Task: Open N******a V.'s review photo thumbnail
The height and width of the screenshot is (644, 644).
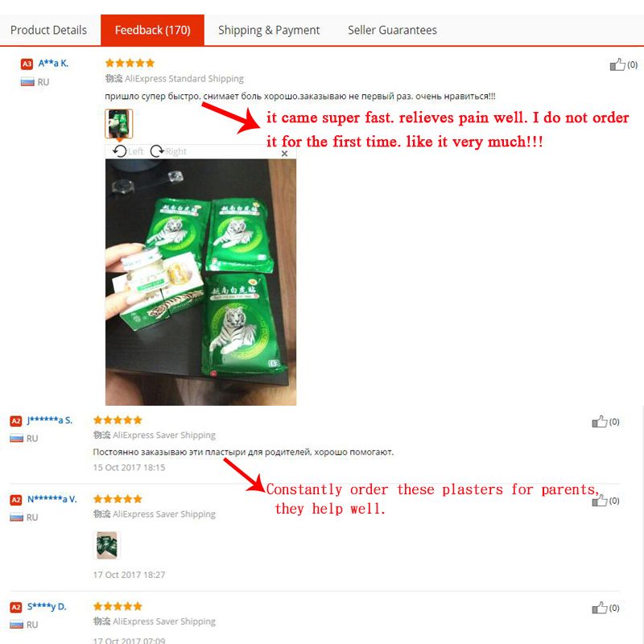Action: click(x=107, y=545)
